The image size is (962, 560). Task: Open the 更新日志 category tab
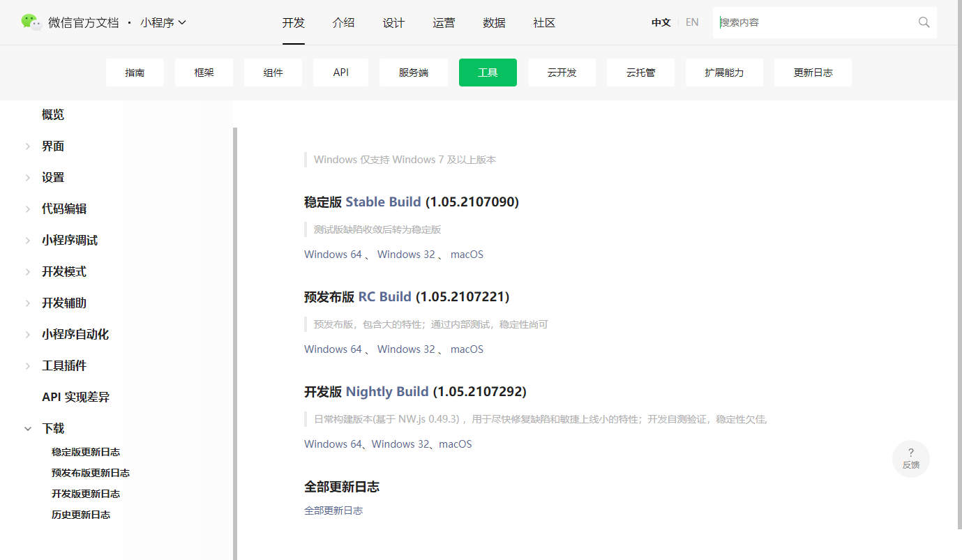coord(813,73)
